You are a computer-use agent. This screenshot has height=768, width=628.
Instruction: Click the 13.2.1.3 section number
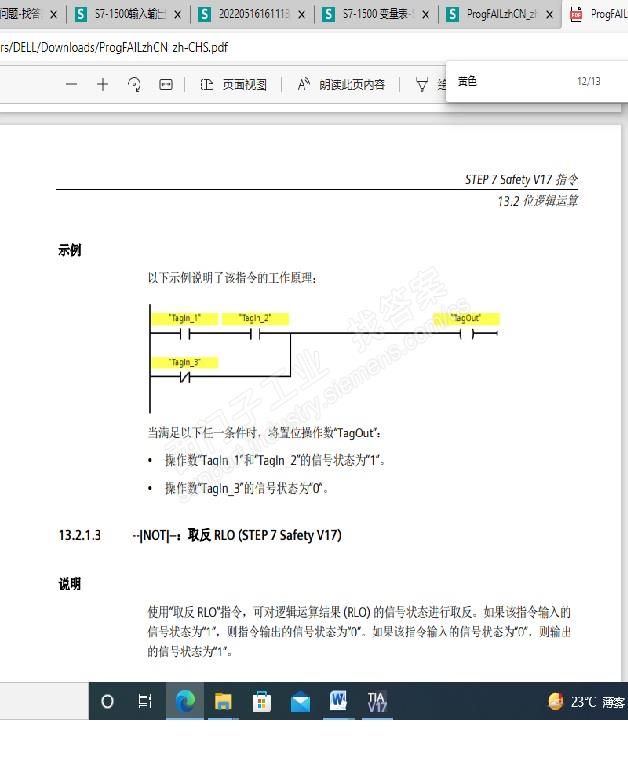pyautogui.click(x=80, y=535)
